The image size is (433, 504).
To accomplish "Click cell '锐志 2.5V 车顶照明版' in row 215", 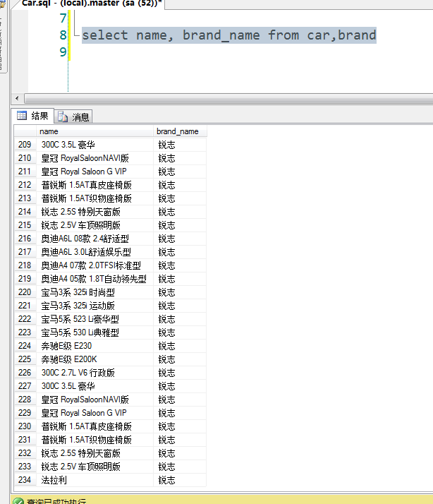I will point(94,225).
